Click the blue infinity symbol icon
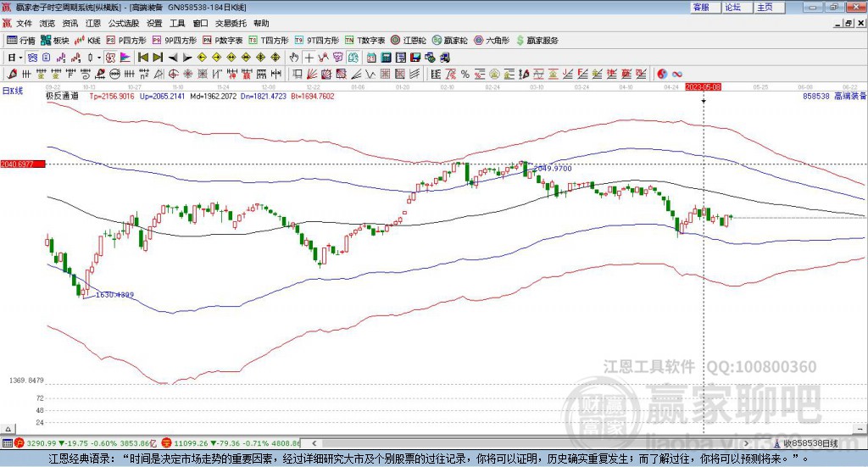868x467 pixels. (677, 74)
